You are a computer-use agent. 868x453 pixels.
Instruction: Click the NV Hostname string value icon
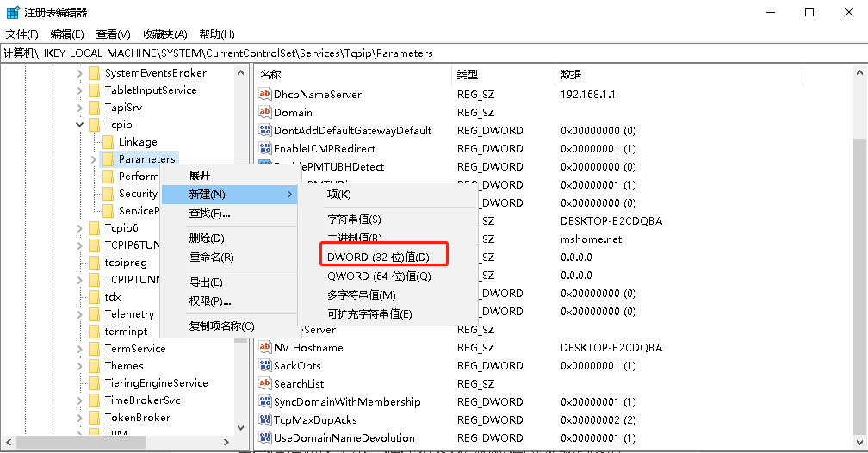click(x=265, y=348)
